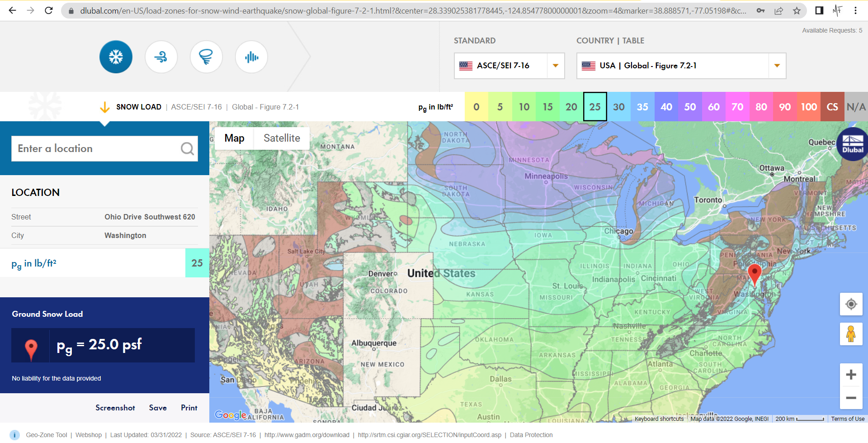The image size is (868, 443).
Task: Switch to the Map tab
Action: pyautogui.click(x=234, y=138)
